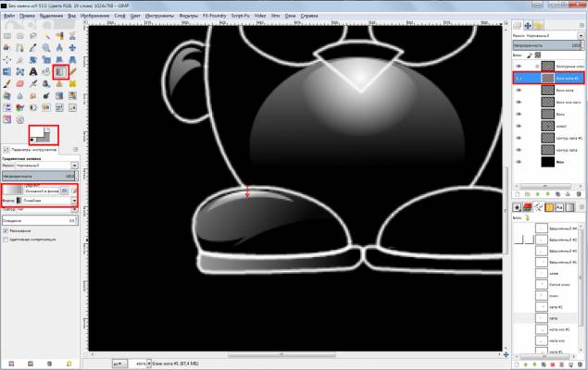Toggle visibility eye of 'Фон' layer
The width and height of the screenshot is (588, 370).
tap(519, 162)
